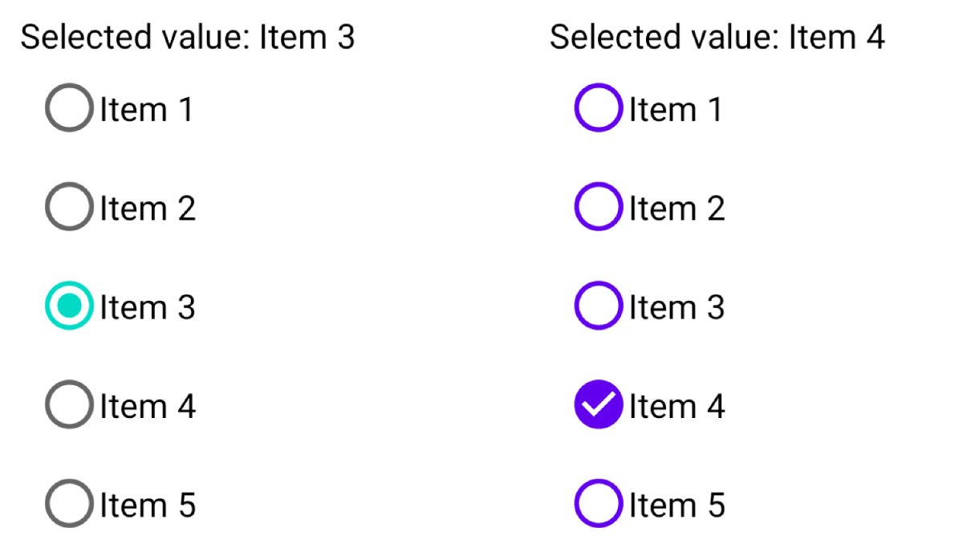Click the purple checkmark icon beside Item 4
This screenshot has width=963, height=560.
coord(599,405)
